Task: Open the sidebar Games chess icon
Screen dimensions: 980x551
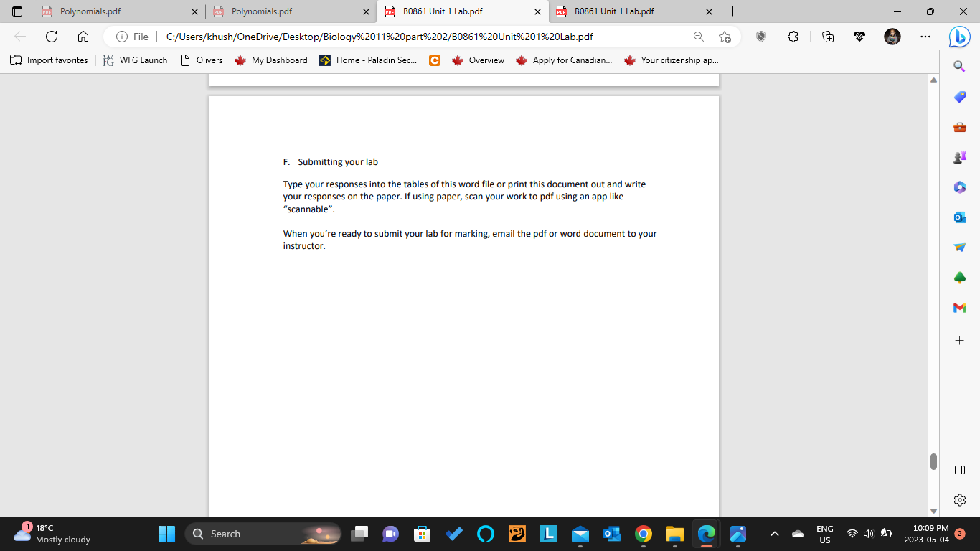Action: coord(959,157)
